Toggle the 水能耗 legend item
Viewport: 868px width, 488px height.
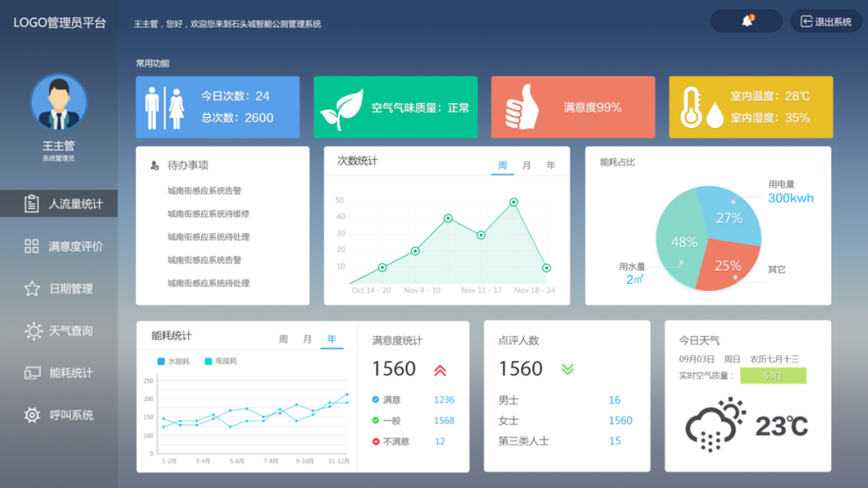[174, 362]
